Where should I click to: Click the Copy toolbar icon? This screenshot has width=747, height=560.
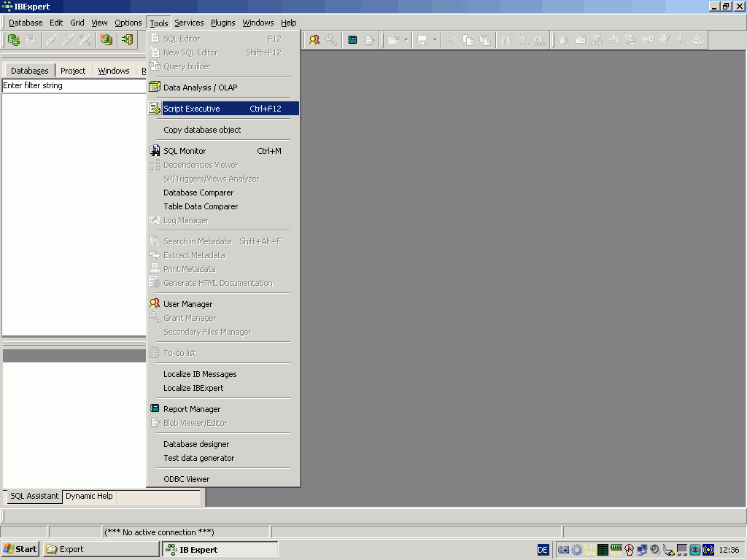(468, 40)
